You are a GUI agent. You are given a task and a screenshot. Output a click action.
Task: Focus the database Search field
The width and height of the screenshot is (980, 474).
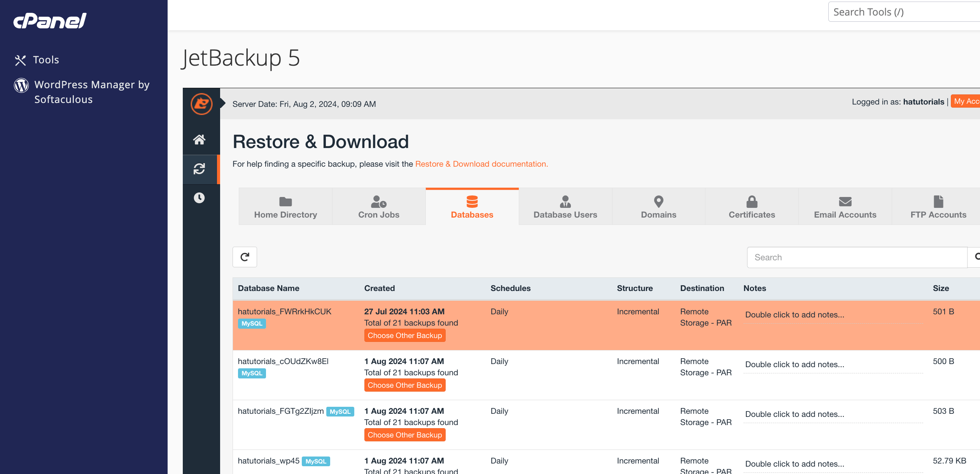coord(857,257)
